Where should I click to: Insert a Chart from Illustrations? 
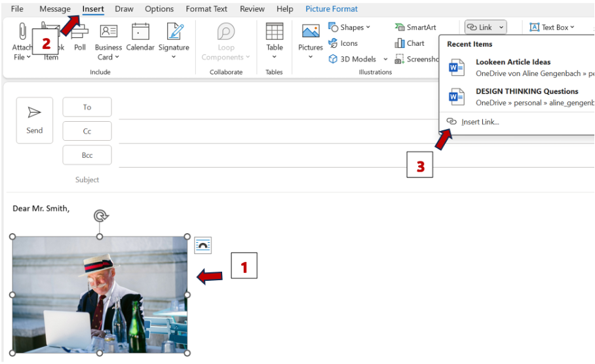pyautogui.click(x=410, y=43)
